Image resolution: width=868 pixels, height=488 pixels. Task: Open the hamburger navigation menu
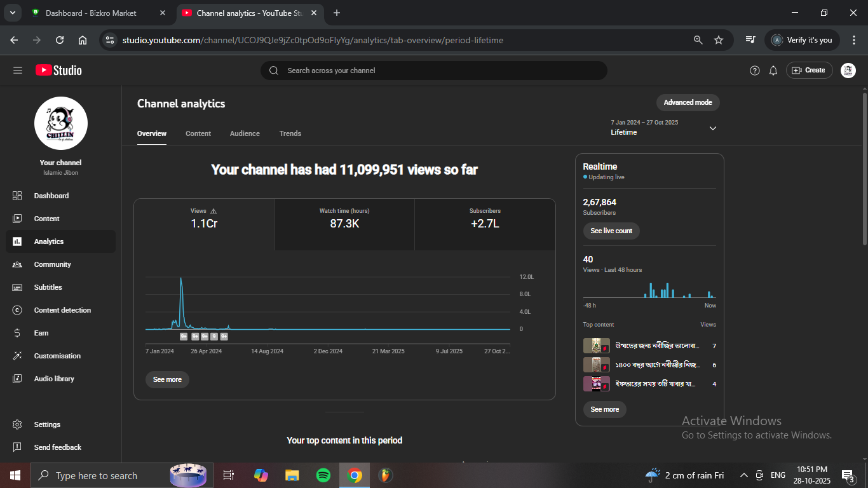click(x=17, y=71)
